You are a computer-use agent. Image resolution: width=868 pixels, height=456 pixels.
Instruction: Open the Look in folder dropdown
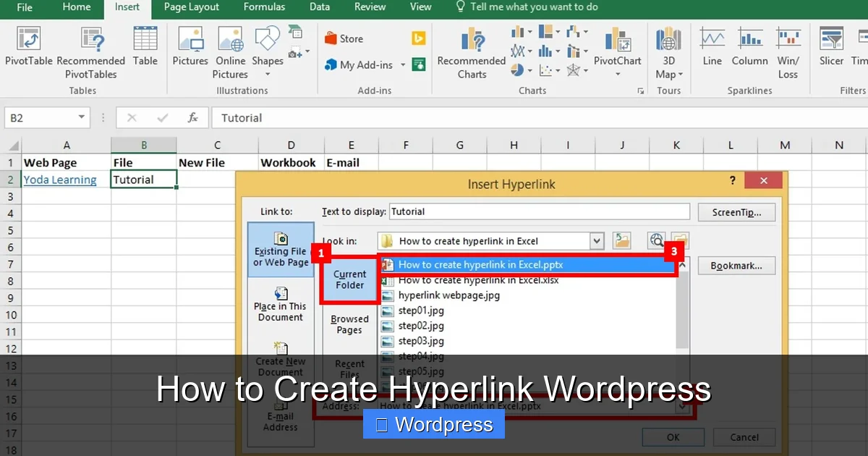[x=595, y=240]
